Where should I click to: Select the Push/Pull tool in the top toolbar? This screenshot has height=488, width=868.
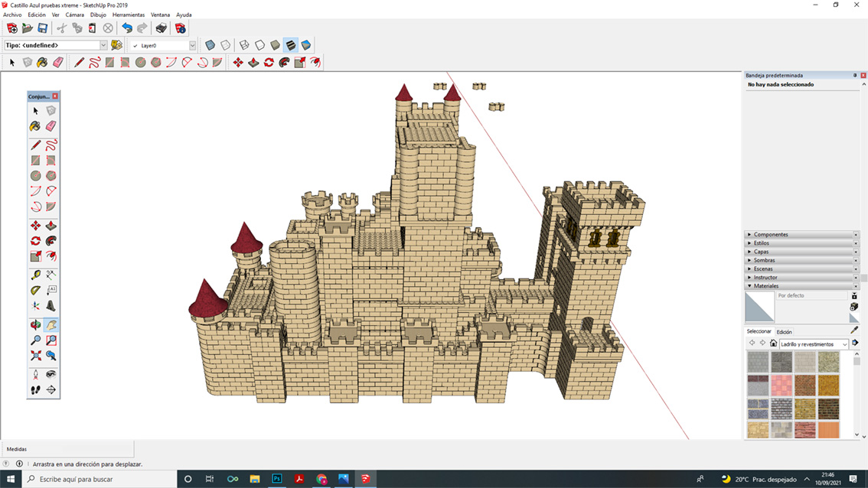pos(253,63)
